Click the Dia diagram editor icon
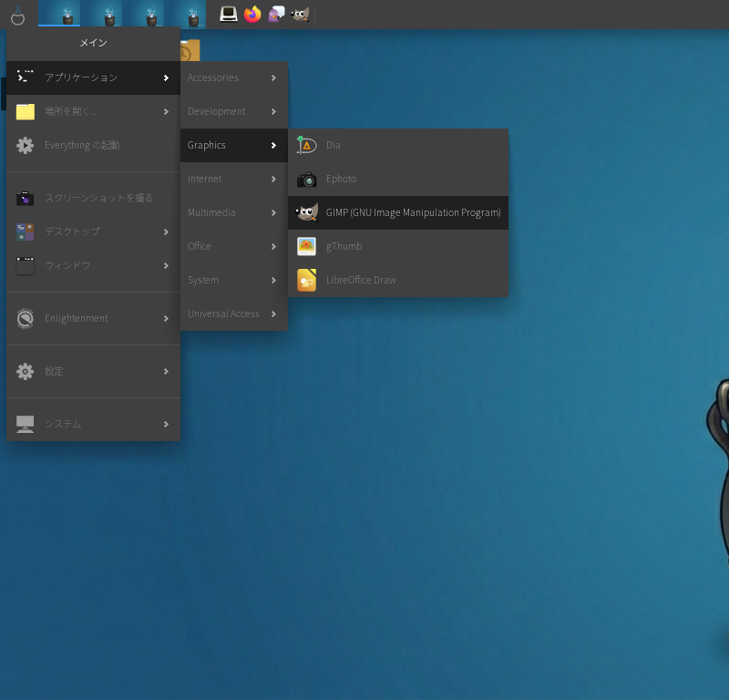 [306, 146]
